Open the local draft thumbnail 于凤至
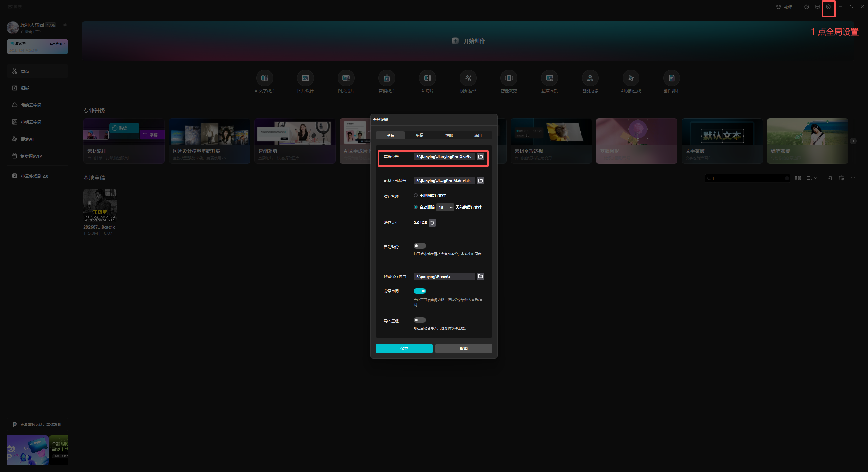 [100, 205]
